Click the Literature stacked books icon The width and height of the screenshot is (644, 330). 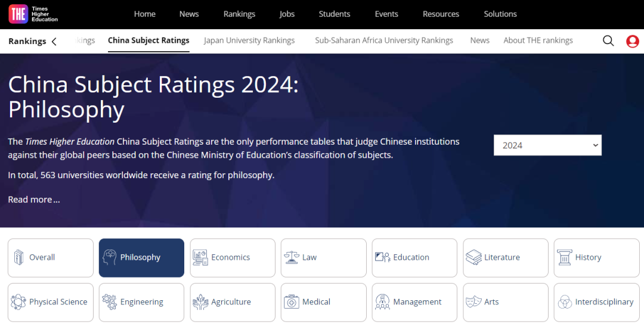[473, 257]
